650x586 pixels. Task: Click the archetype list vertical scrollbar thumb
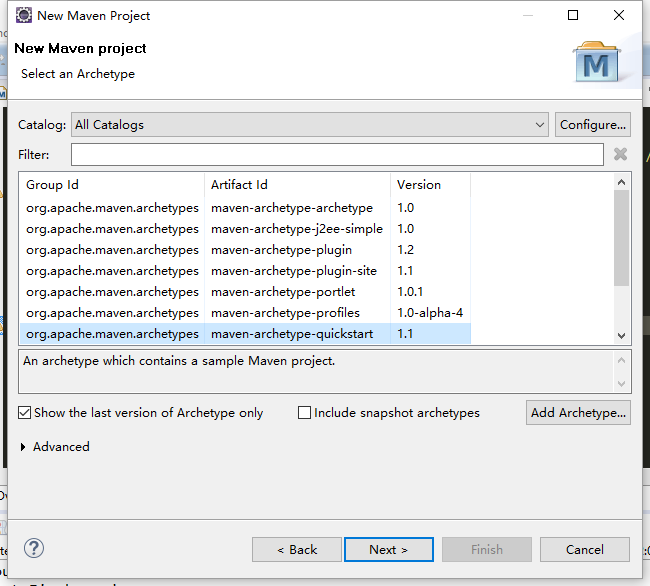click(621, 238)
